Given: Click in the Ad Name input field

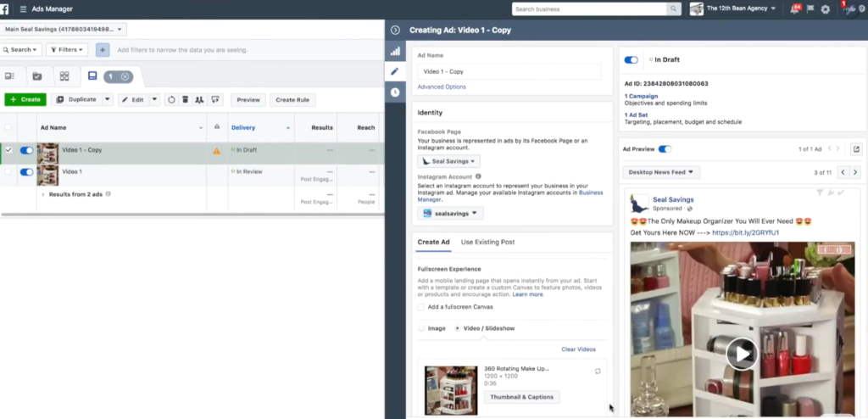Looking at the screenshot, I should click(509, 71).
